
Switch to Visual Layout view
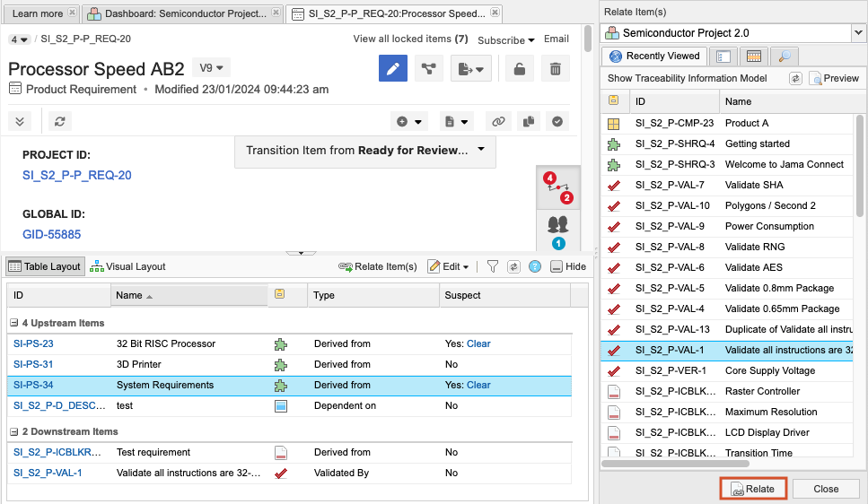[x=128, y=266]
